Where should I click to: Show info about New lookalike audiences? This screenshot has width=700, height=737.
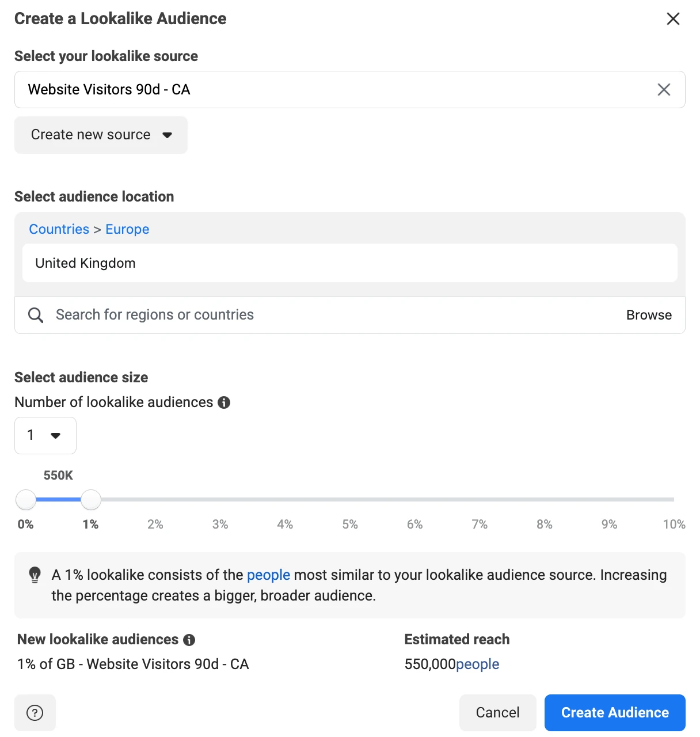pyautogui.click(x=189, y=640)
